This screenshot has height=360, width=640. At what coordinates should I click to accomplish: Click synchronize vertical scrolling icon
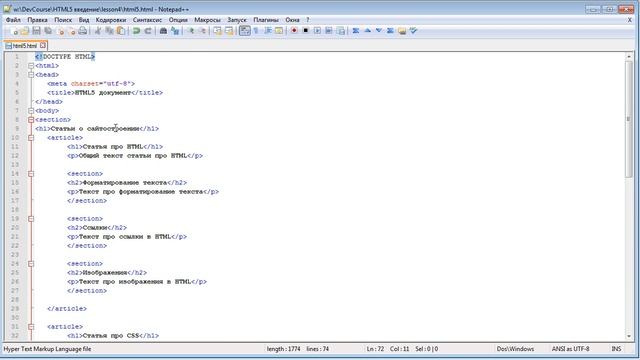coord(218,31)
